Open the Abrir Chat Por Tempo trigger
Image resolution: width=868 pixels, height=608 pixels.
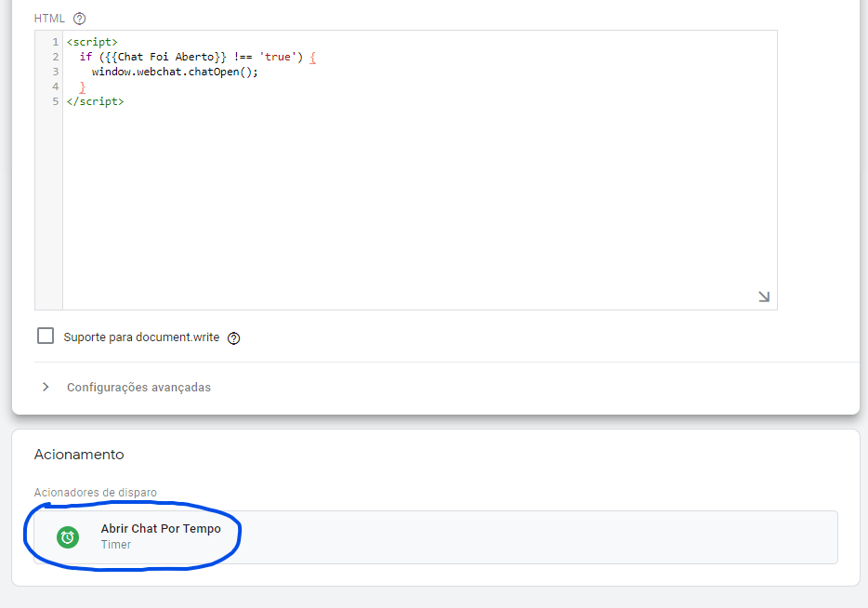(436, 537)
